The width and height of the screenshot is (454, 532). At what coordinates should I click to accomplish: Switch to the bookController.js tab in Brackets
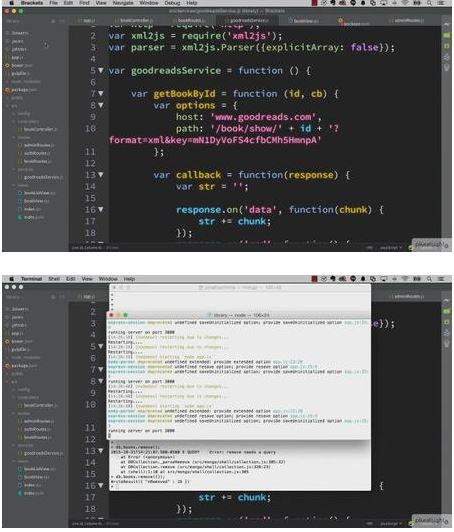(134, 21)
